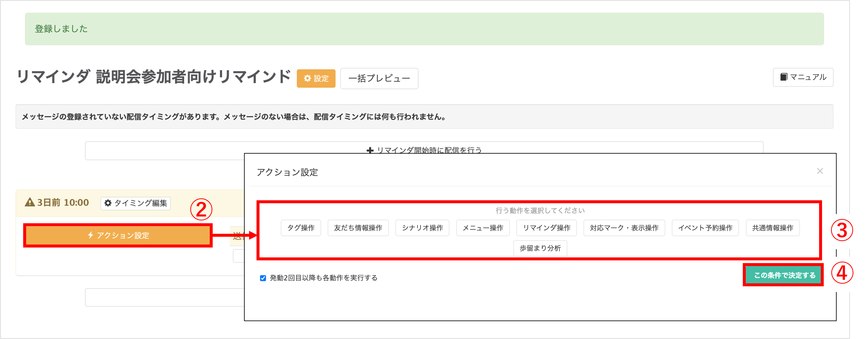Click the アクション設定 dialog title
This screenshot has height=339, width=868.
(288, 172)
